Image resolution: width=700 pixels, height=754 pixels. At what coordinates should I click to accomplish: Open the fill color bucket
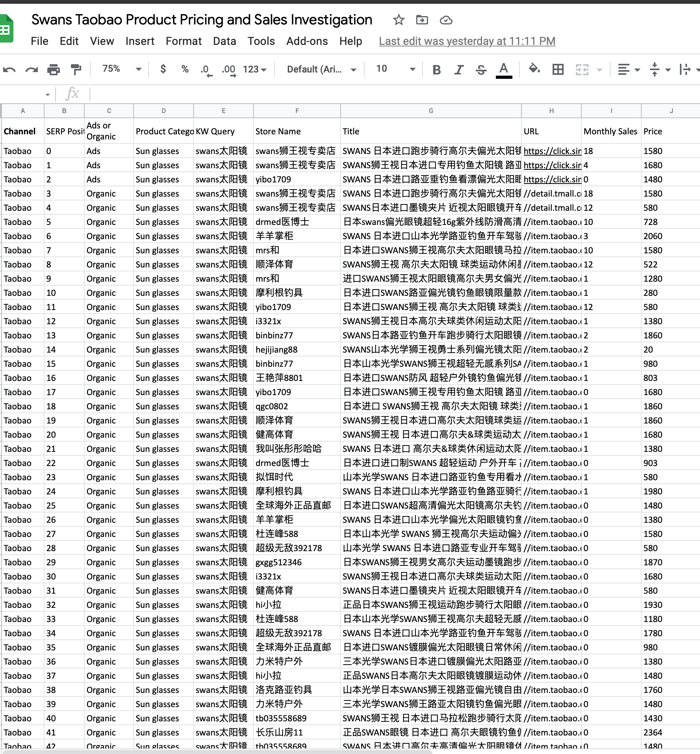pos(534,69)
